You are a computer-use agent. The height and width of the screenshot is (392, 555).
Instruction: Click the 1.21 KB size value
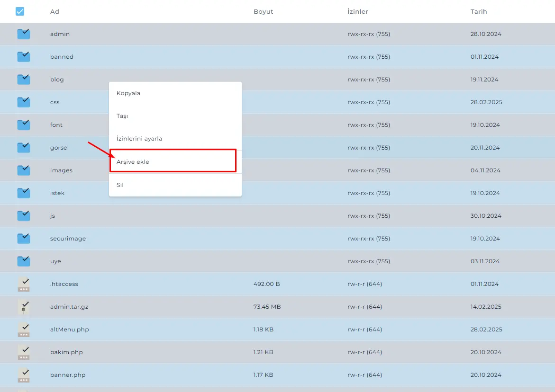263,352
